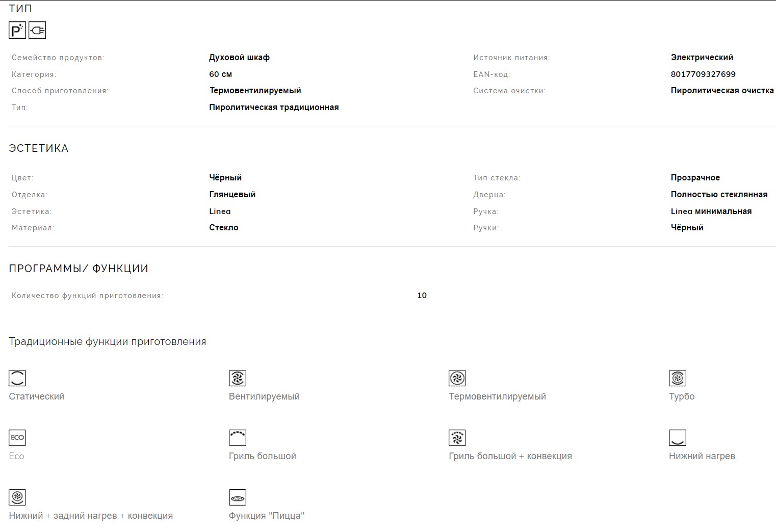The image size is (776, 532).
Task: Click the Духовой шкаф product family value
Action: 239,58
